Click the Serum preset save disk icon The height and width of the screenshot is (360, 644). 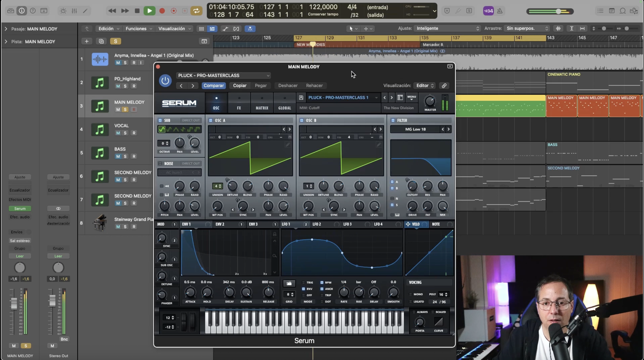[301, 98]
